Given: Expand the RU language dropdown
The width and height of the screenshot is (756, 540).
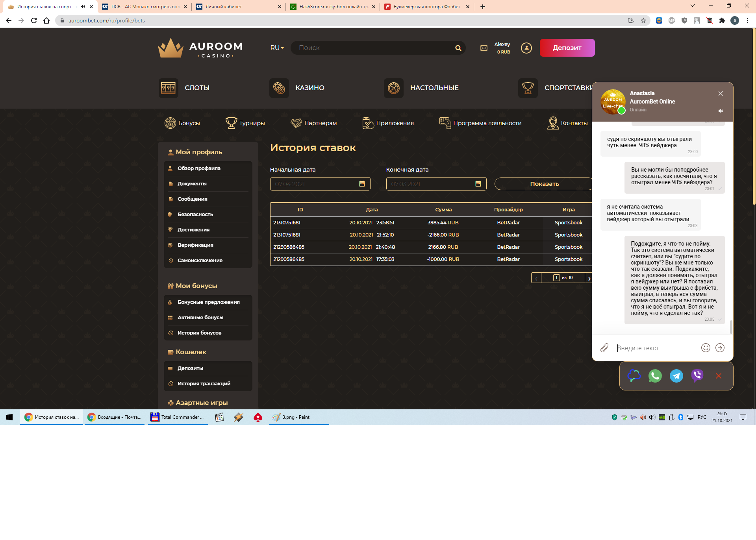Looking at the screenshot, I should [x=277, y=48].
